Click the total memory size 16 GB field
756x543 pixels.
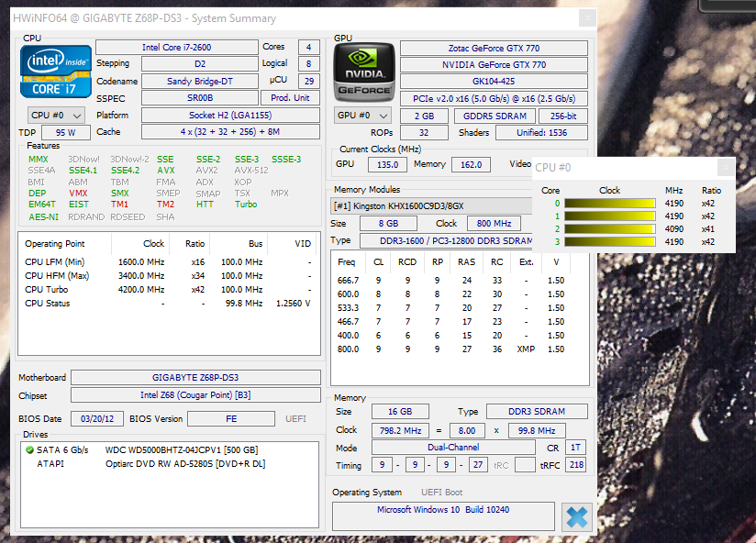tap(400, 412)
